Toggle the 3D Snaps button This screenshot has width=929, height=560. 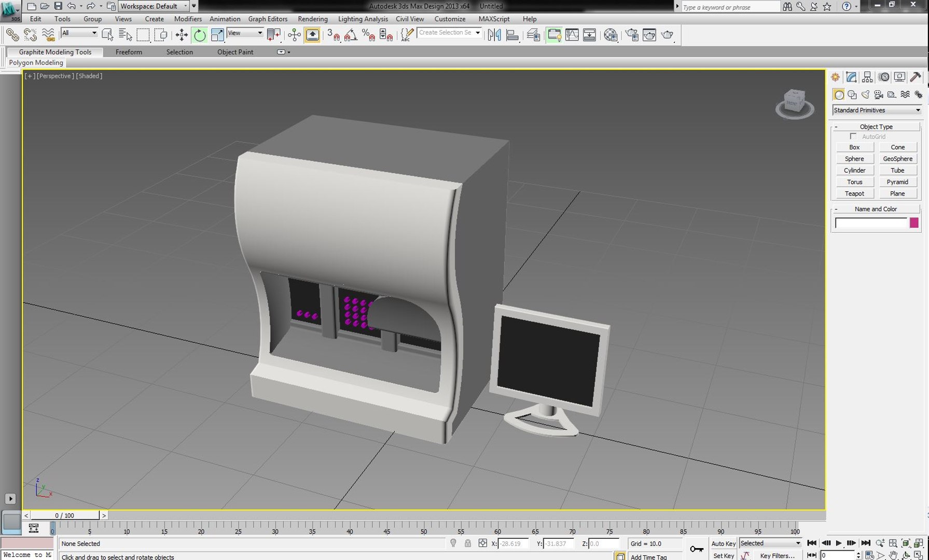click(x=334, y=35)
